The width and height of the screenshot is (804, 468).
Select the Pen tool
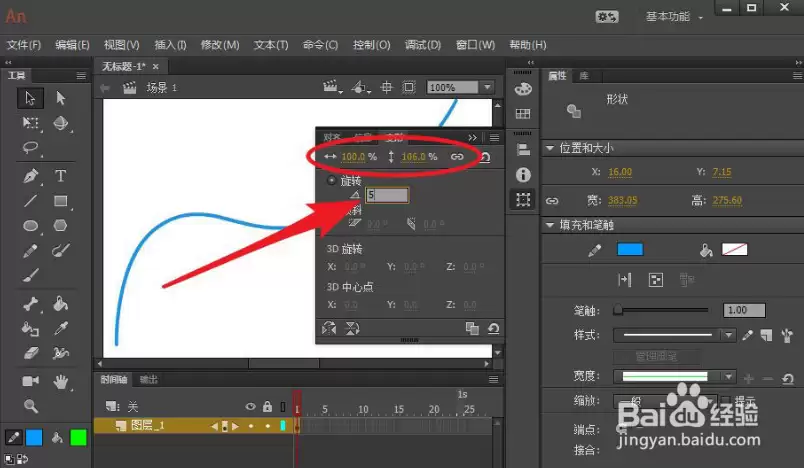30,176
